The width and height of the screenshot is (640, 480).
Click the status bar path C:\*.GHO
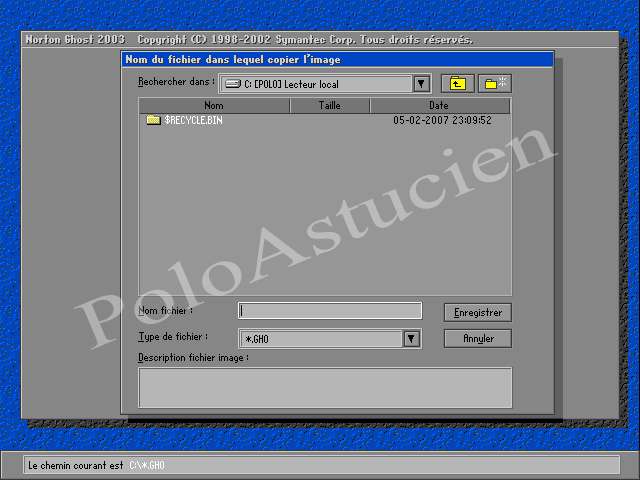(x=147, y=466)
